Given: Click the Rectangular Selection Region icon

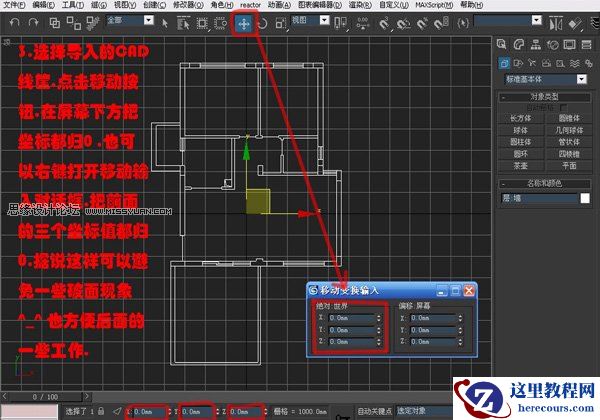Looking at the screenshot, I should click(x=202, y=23).
